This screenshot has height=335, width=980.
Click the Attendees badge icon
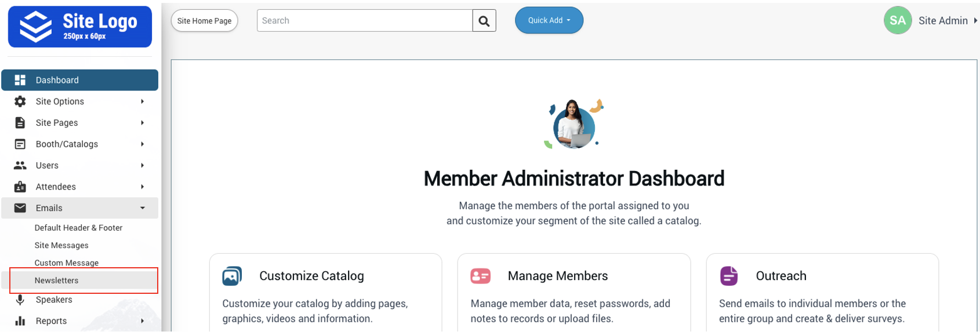pyautogui.click(x=20, y=187)
